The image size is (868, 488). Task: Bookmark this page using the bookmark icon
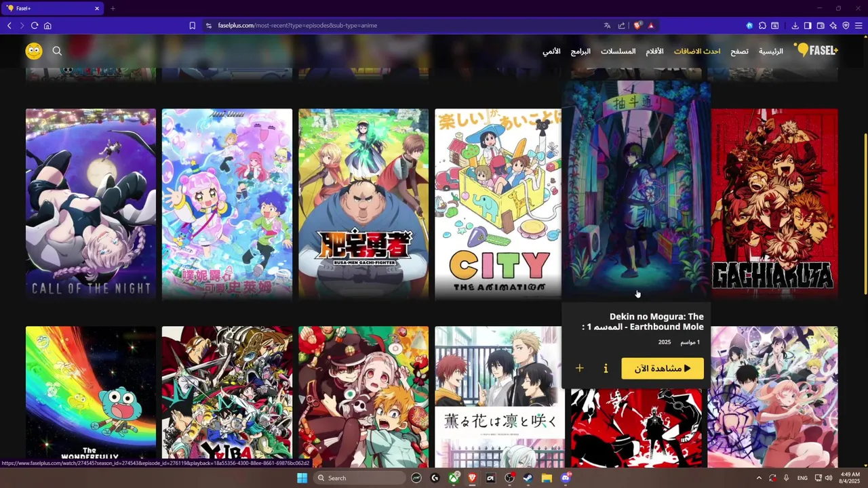coord(192,26)
